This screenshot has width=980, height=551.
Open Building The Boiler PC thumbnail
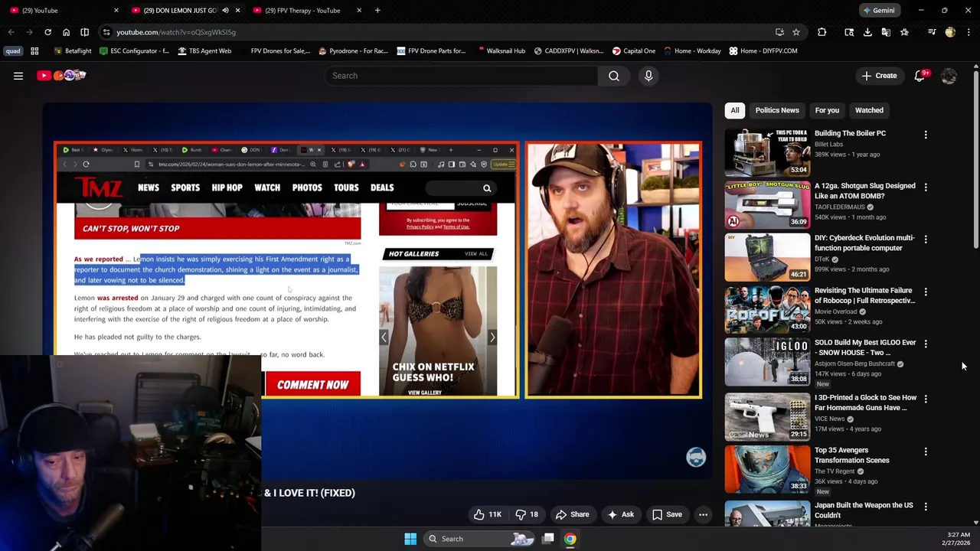pyautogui.click(x=767, y=152)
